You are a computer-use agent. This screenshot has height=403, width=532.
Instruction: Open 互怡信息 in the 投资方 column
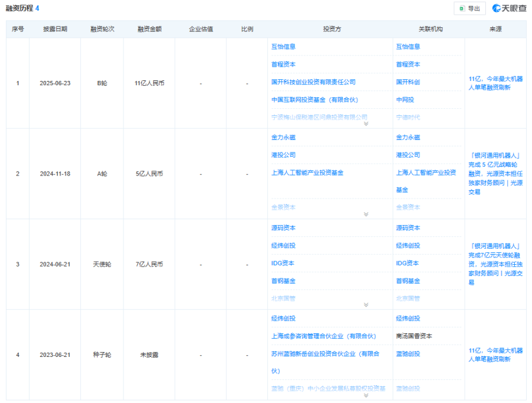(x=283, y=47)
